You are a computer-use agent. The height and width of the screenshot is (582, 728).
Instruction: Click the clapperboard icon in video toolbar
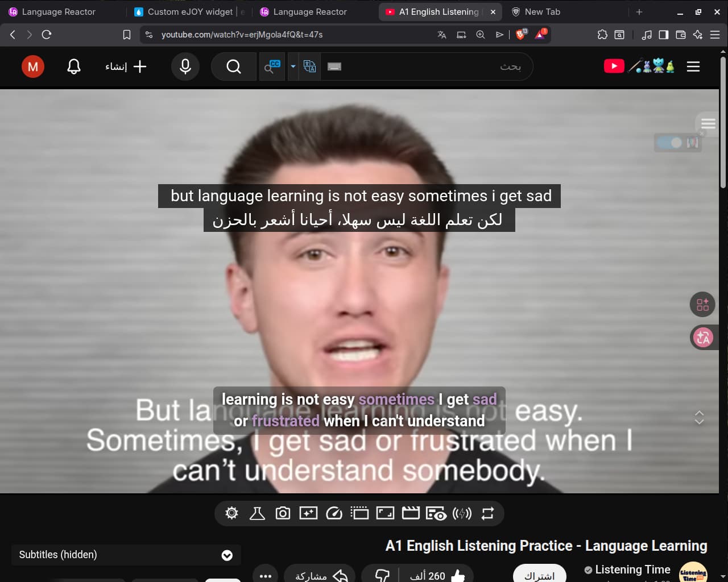coord(411,514)
